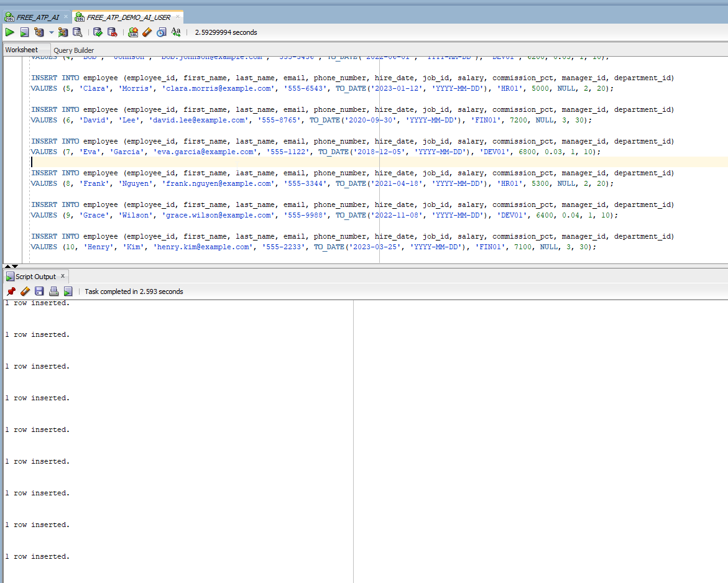Open the SQL History clock icon
The width and height of the screenshot is (728, 583).
162,32
